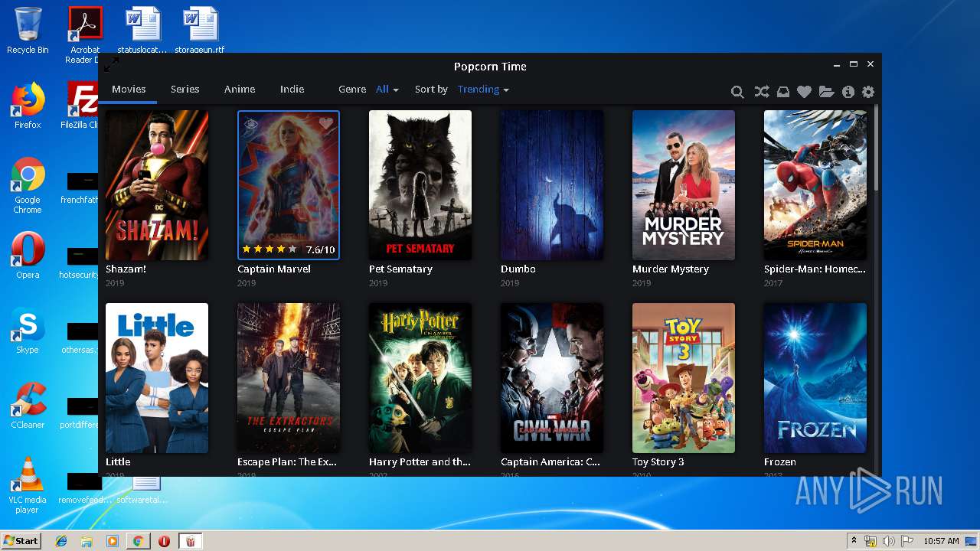Open the Murder Mystery poster
Screen dimensions: 980x551
pos(684,185)
